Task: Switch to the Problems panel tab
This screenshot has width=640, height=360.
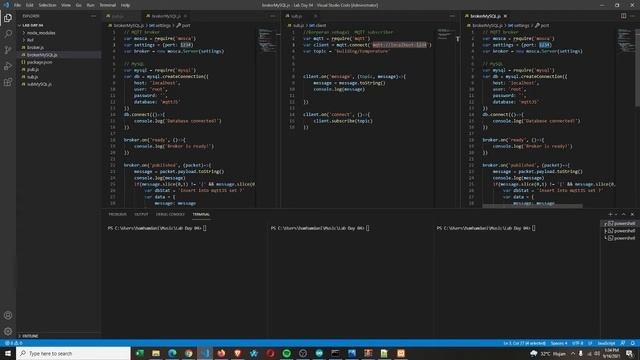Action: click(x=118, y=214)
